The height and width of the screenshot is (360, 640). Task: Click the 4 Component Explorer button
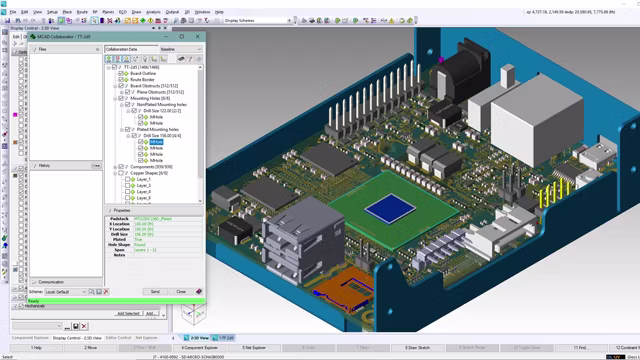200,348
